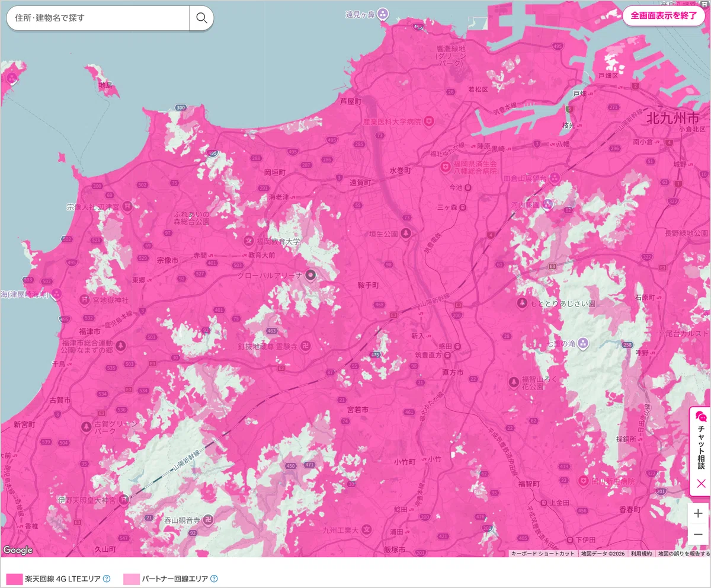Click the 福津市 city label
The width and height of the screenshot is (711, 588).
point(90,332)
